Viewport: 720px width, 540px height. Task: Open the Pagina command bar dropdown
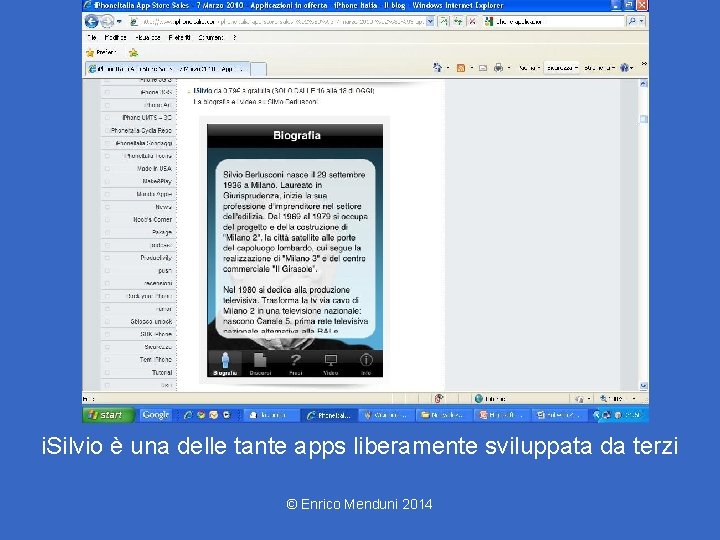529,68
